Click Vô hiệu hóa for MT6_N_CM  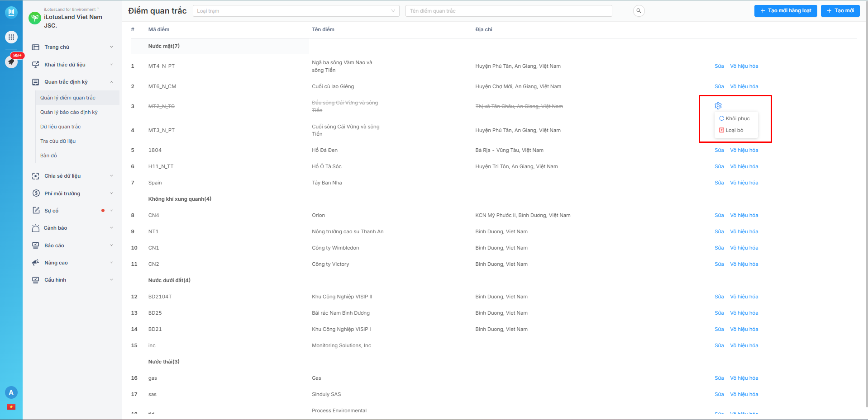744,86
